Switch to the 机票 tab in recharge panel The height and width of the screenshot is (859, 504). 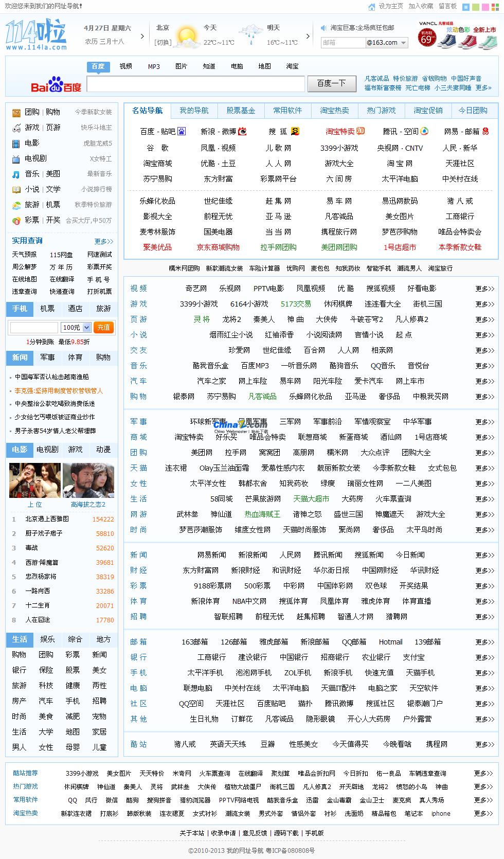pyautogui.click(x=47, y=309)
